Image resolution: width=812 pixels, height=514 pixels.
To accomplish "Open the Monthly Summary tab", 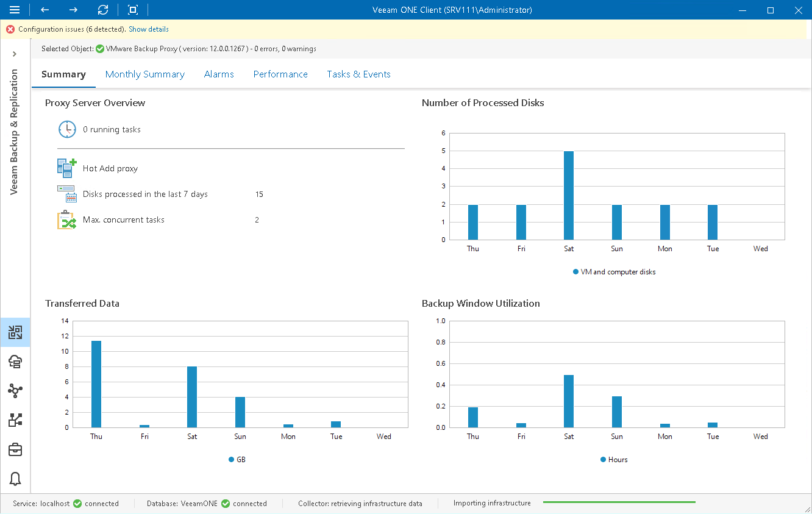I will click(145, 74).
